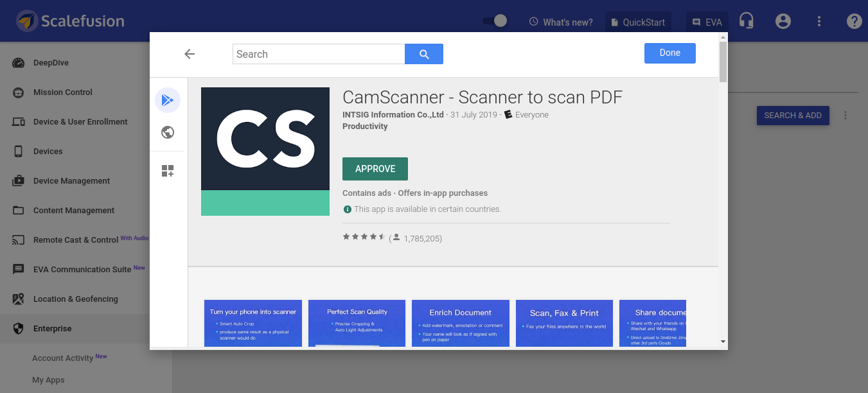Open the 'Enrich Document' screenshot
This screenshot has height=393, width=868.
(x=461, y=324)
